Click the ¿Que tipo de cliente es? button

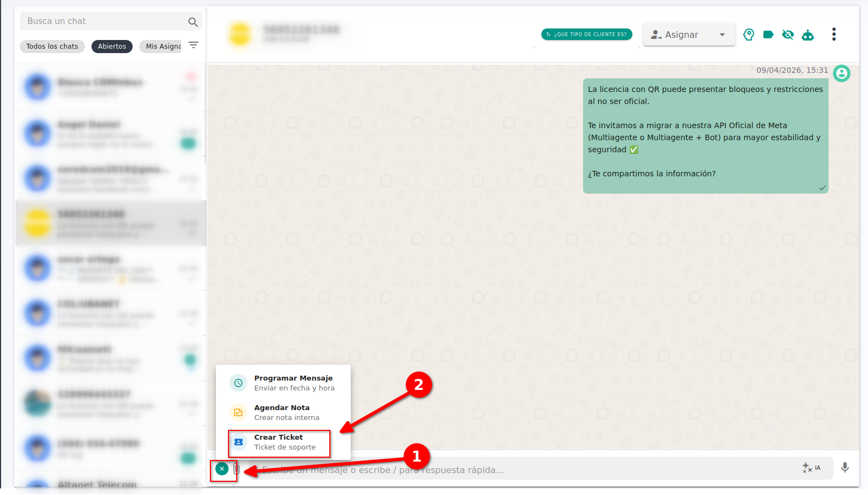[586, 34]
